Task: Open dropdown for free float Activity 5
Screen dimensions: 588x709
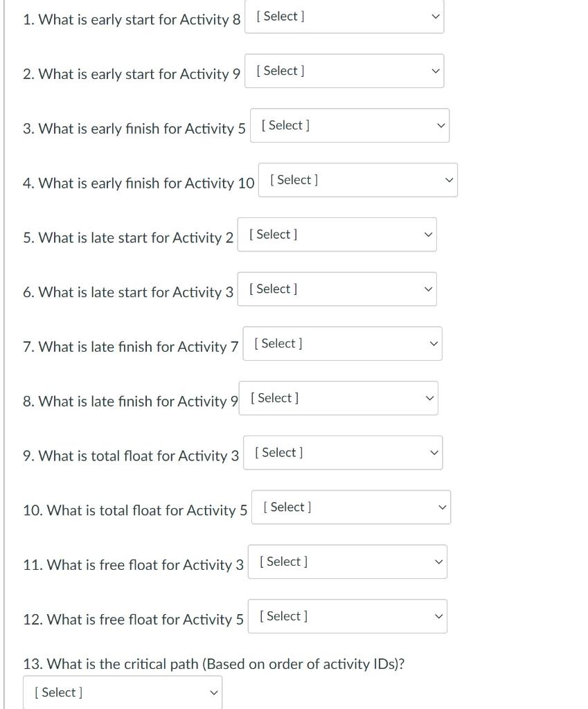Action: (x=348, y=616)
